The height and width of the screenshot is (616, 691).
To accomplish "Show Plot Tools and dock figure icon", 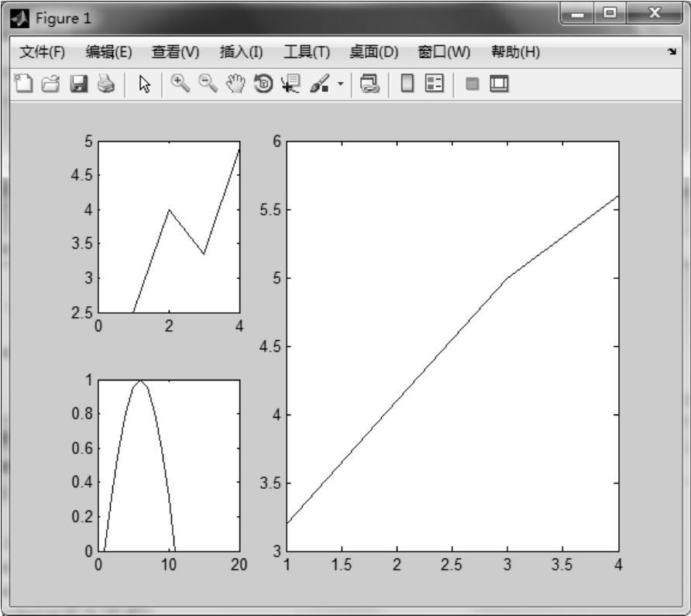I will point(500,84).
